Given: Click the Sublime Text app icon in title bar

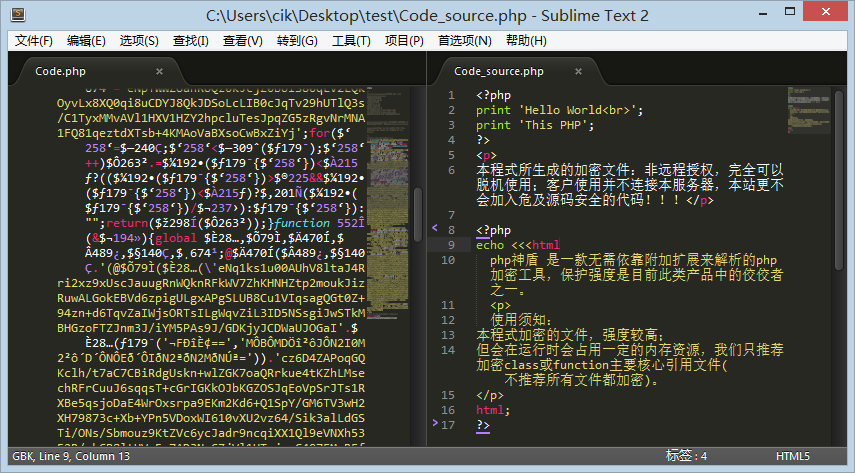Looking at the screenshot, I should pyautogui.click(x=18, y=14).
